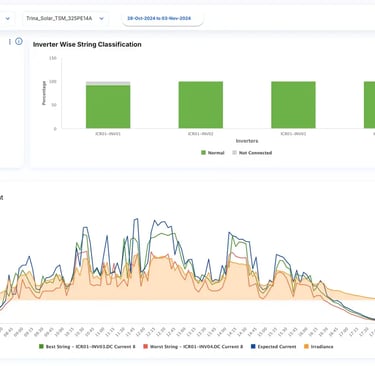Toggle the Normal legend entry
The width and height of the screenshot is (375, 366).
[213, 153]
